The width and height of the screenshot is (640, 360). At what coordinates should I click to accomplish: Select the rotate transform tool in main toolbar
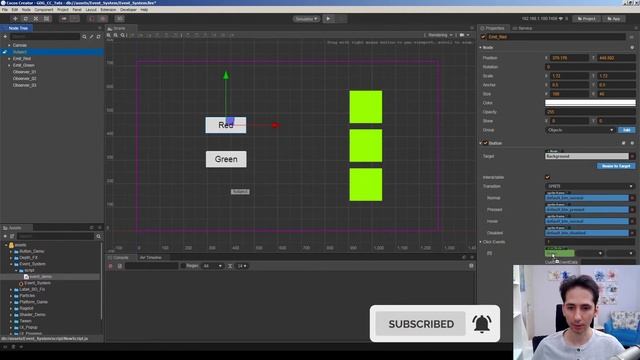click(26, 19)
